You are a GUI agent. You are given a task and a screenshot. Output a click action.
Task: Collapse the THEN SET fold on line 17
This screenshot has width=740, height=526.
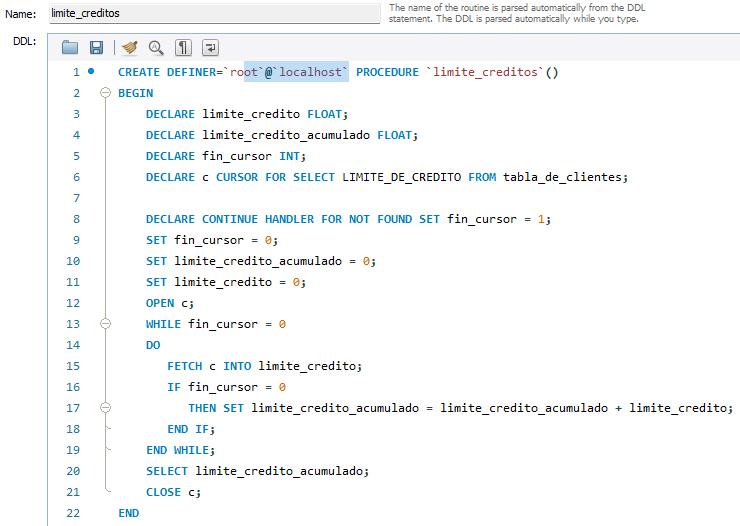tap(106, 408)
